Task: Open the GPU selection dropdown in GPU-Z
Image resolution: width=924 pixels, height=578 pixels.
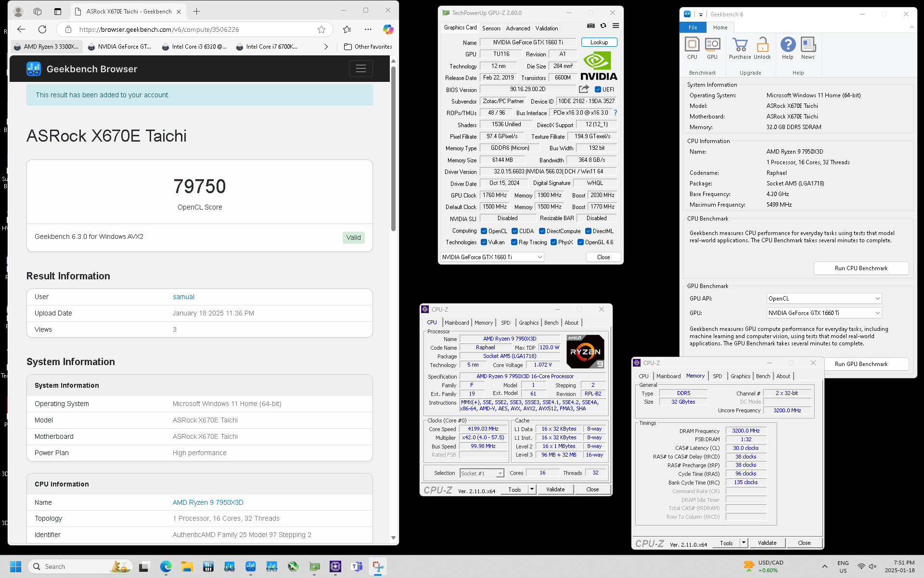Action: [x=492, y=257]
